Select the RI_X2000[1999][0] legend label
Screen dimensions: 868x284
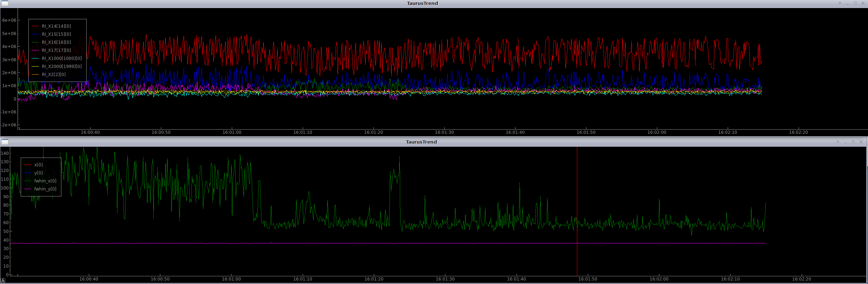click(x=61, y=67)
